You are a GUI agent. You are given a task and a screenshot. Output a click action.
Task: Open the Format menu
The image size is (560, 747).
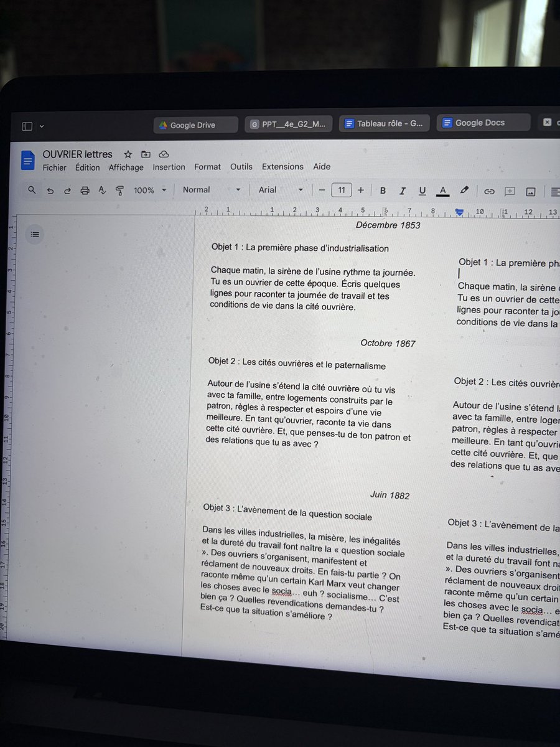(x=207, y=167)
